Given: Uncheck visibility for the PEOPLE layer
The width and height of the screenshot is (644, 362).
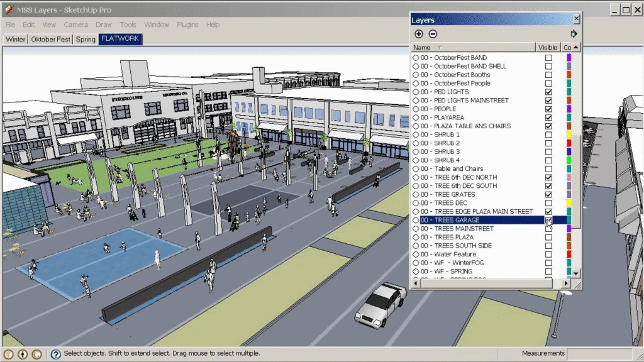Looking at the screenshot, I should 548,109.
